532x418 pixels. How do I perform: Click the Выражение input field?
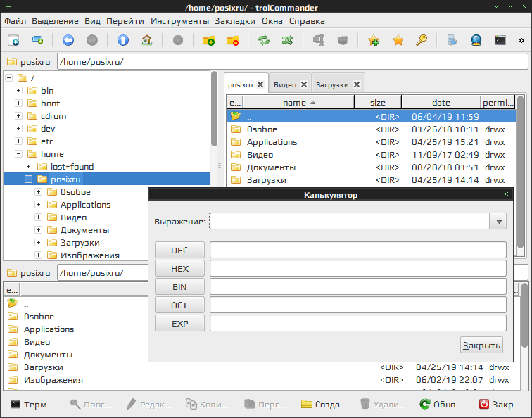[349, 222]
